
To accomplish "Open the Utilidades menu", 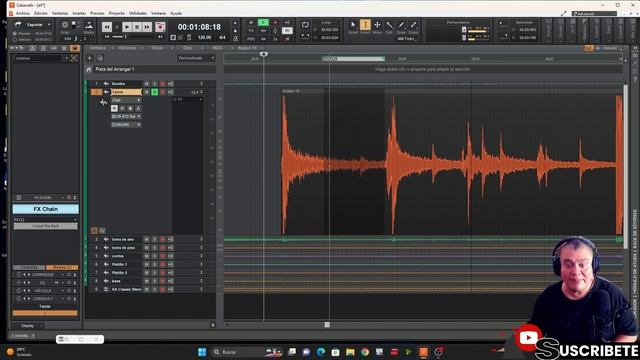I will (x=138, y=13).
